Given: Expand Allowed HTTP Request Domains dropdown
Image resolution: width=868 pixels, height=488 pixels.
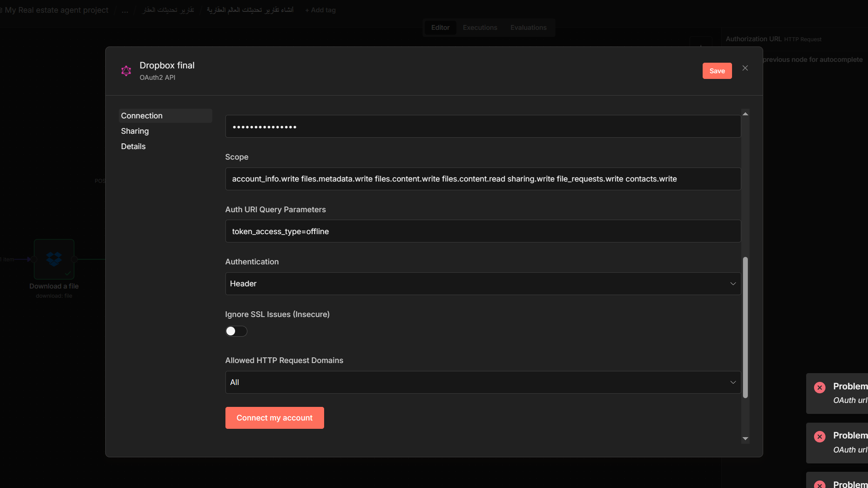Looking at the screenshot, I should 482,382.
